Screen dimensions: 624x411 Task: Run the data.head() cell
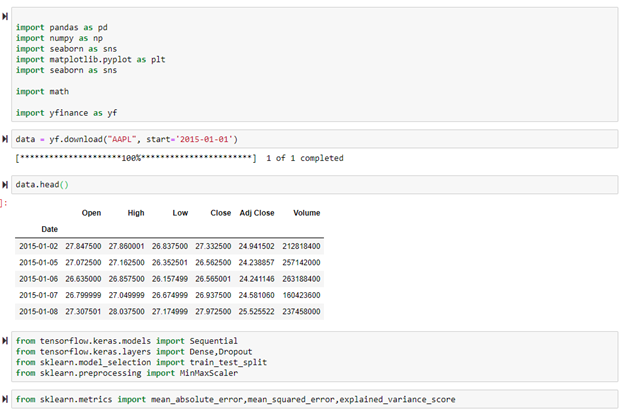(x=6, y=185)
